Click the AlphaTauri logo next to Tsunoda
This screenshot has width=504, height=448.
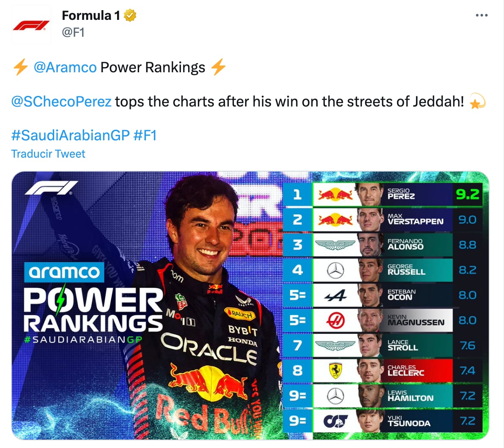click(334, 421)
